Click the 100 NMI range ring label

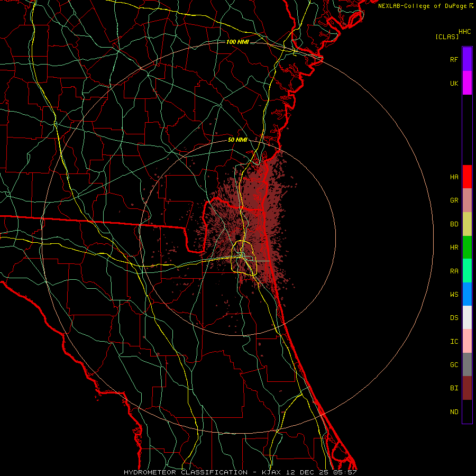[x=237, y=42]
